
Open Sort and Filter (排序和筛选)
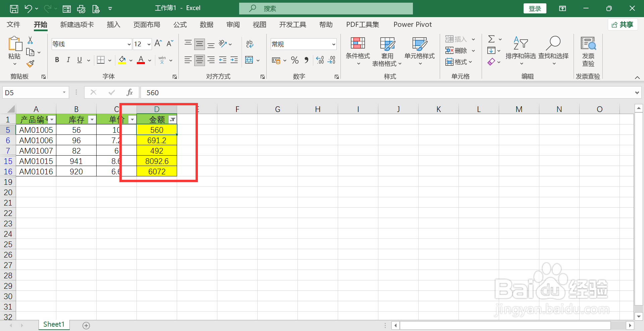pos(521,51)
